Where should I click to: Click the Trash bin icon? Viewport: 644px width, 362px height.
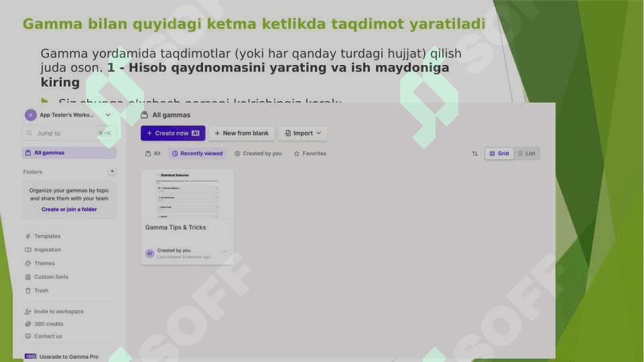coord(28,290)
